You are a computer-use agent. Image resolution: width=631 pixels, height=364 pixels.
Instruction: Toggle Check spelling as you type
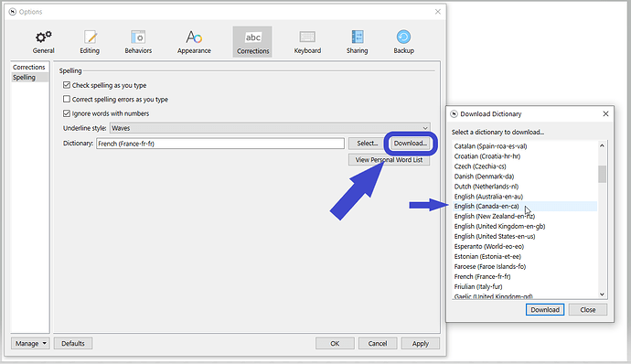(x=67, y=85)
